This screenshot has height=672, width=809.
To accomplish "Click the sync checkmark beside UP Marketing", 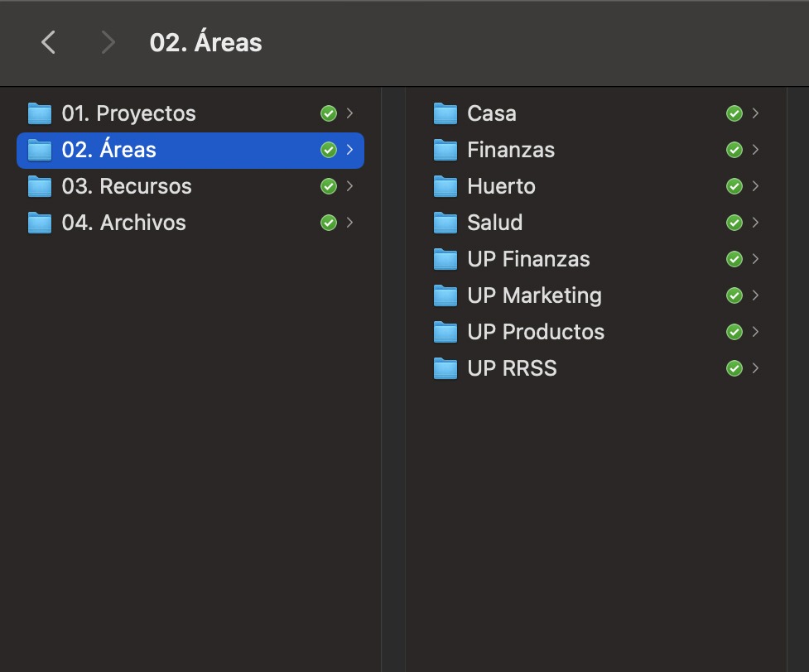I will (734, 295).
